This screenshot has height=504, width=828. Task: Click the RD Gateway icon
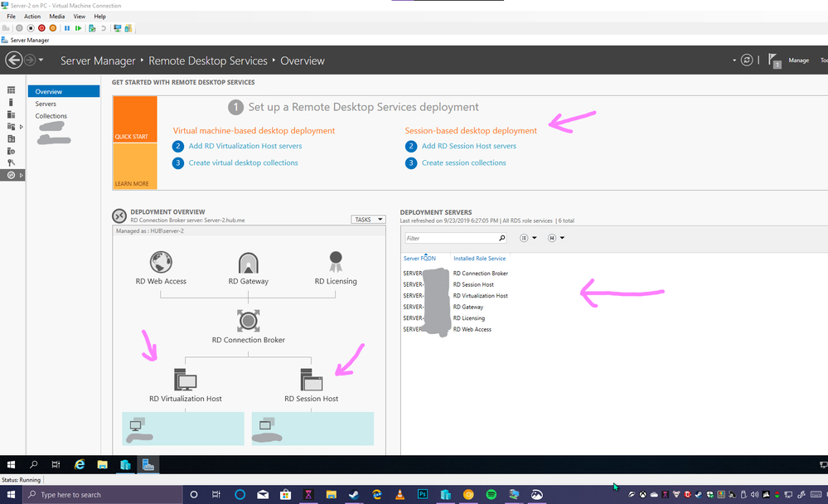click(x=248, y=263)
